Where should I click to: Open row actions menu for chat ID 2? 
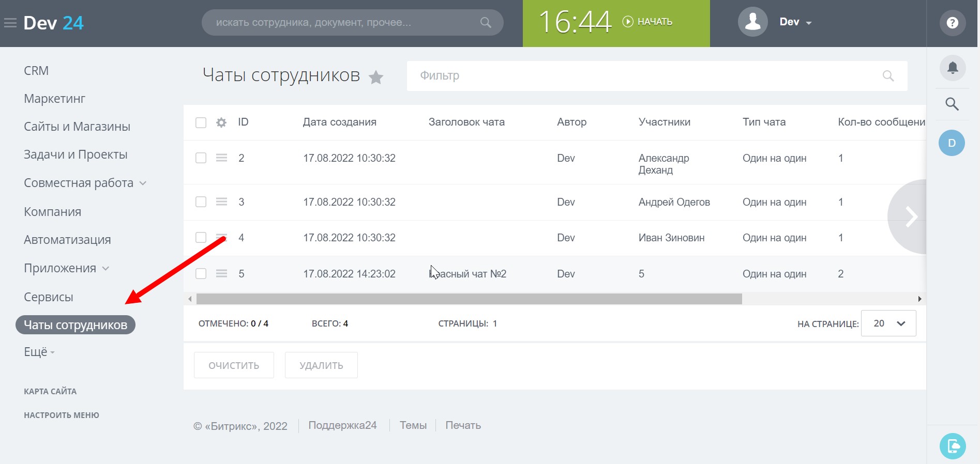pos(221,158)
